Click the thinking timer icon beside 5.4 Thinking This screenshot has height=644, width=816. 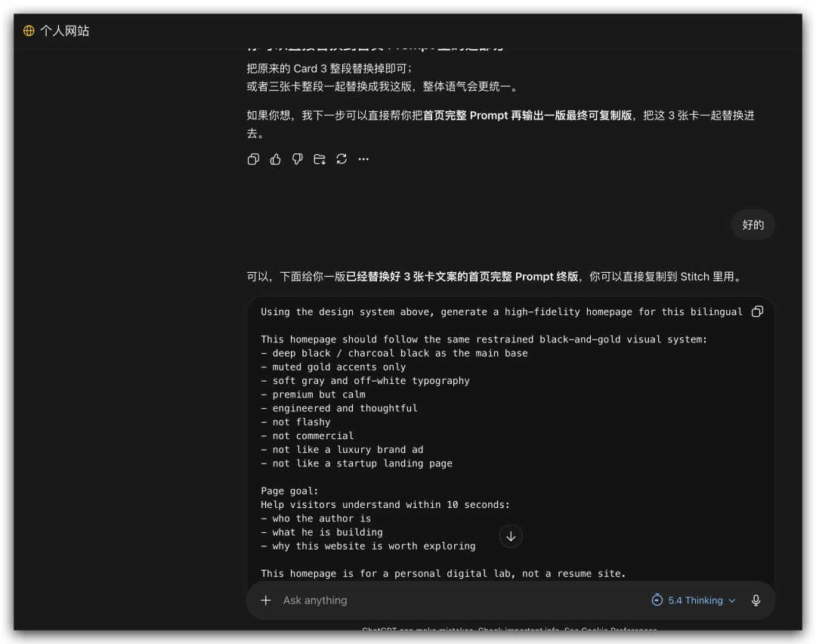[656, 600]
